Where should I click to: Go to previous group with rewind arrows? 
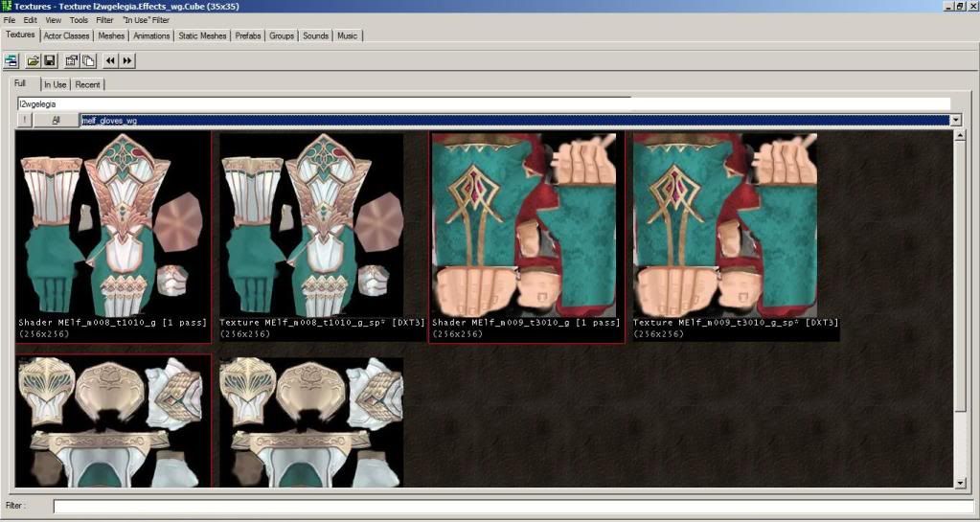point(110,60)
